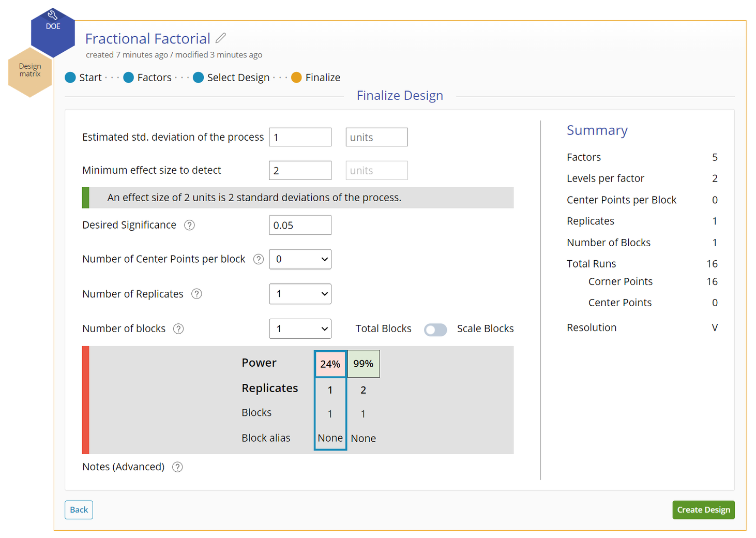Click the Center Points per Block summary label
This screenshot has height=538, width=756.
(621, 200)
